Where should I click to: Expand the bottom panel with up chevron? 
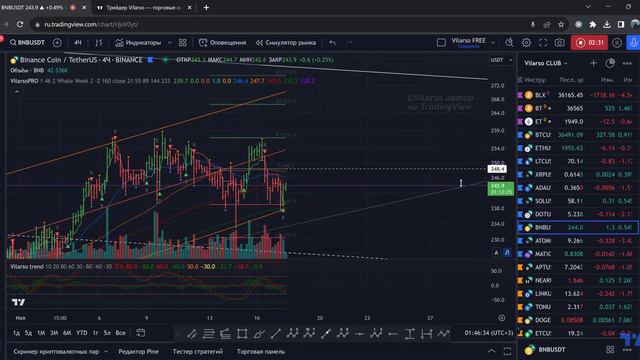pyautogui.click(x=492, y=351)
